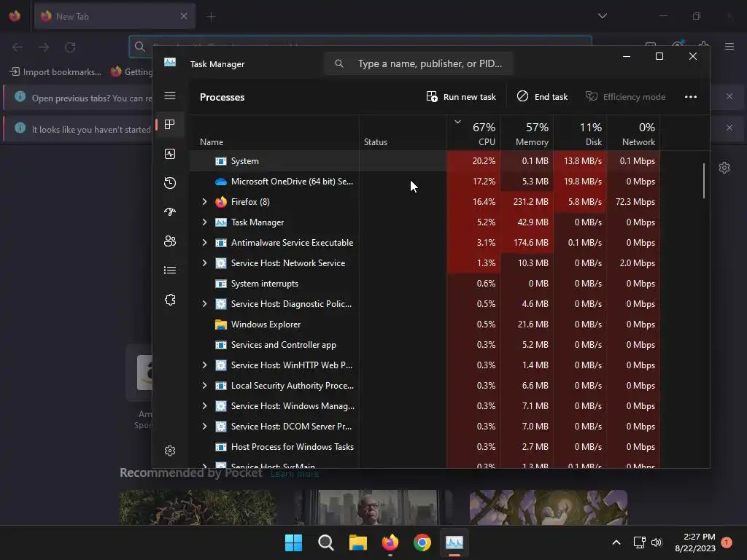
Task: Expand Service Host: DCOM Server Process row
Action: (x=204, y=426)
